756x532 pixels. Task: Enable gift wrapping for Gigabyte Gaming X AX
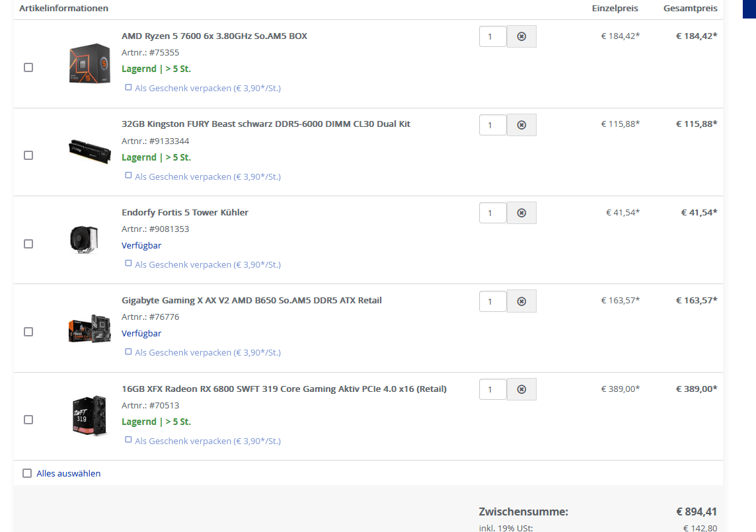click(x=128, y=352)
